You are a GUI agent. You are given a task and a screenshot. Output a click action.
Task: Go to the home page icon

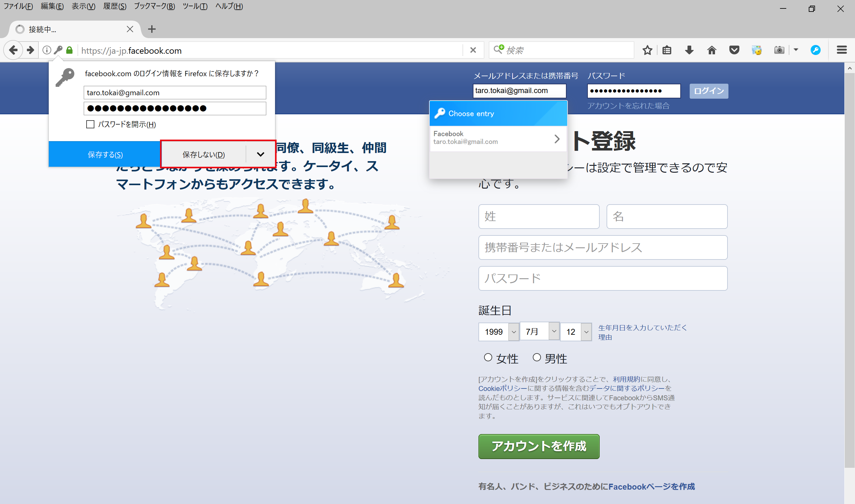point(712,50)
